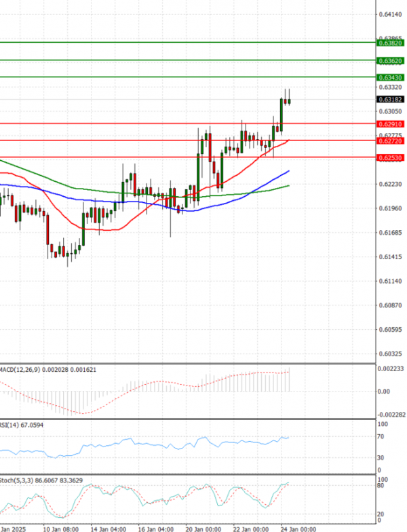Click the 16 Jan 04:00 time axis label
Viewport: 407px width, 532px height.
[156, 529]
